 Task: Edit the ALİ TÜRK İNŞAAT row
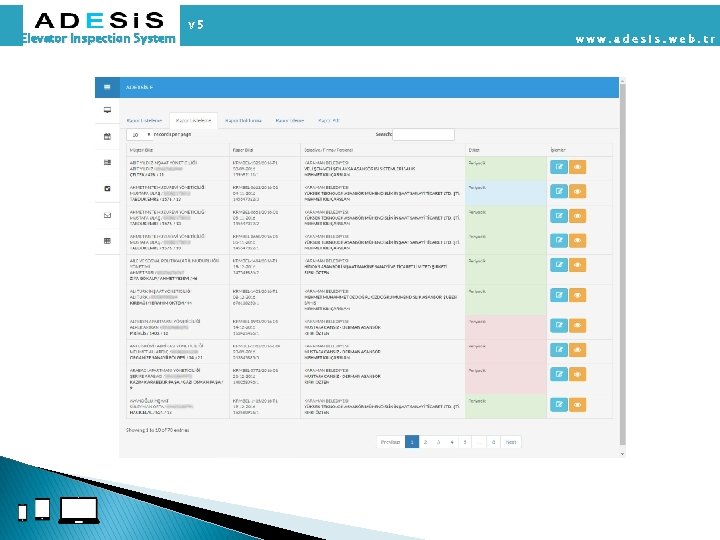point(559,295)
